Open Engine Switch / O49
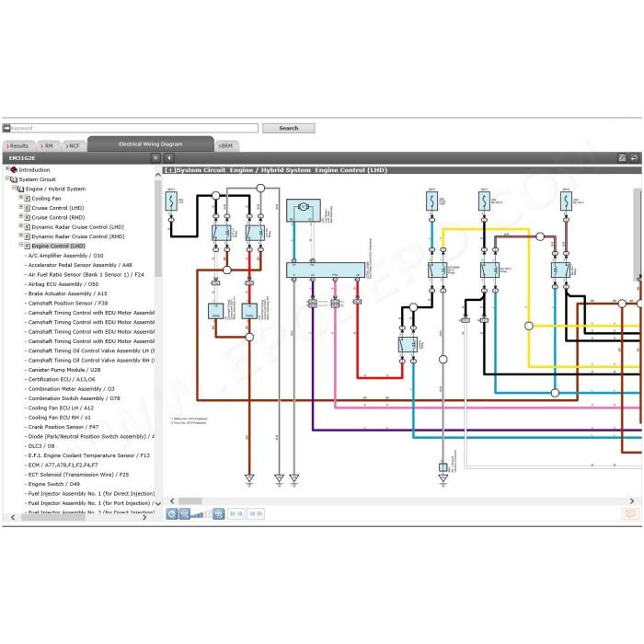This screenshot has height=644, width=644. (53, 484)
